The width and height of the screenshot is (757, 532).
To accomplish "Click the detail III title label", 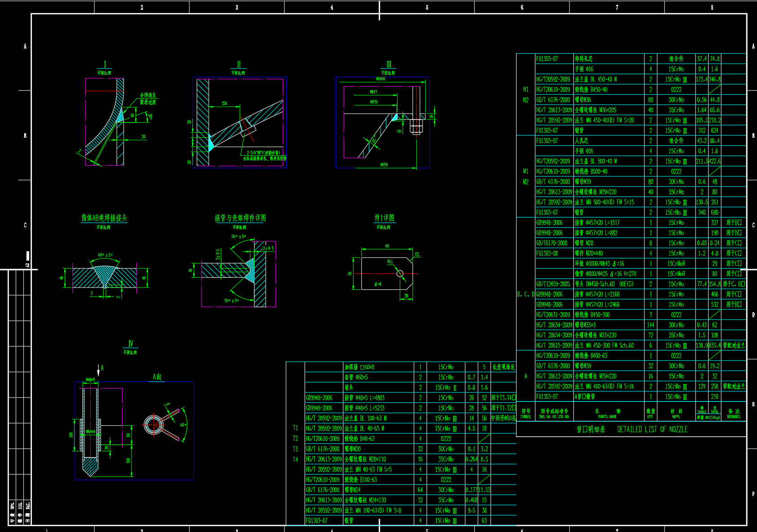I will (389, 65).
